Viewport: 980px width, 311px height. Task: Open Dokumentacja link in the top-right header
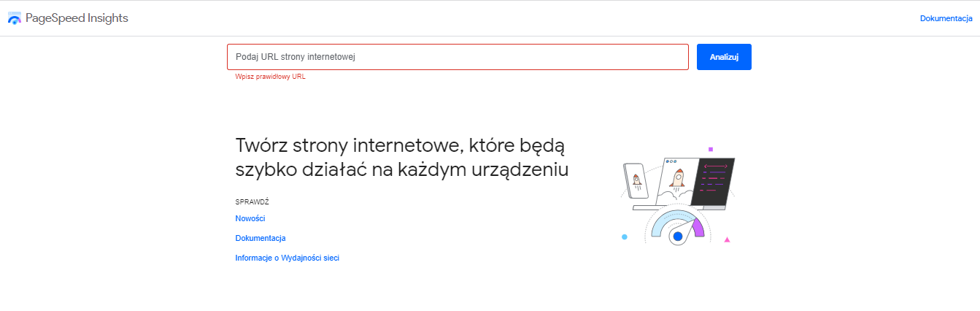(946, 18)
